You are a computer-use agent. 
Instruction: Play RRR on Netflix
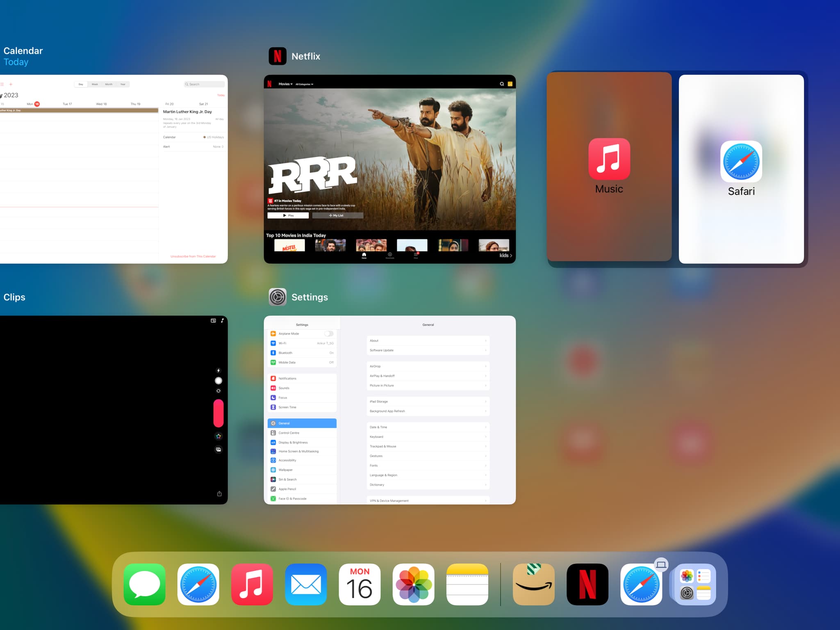click(288, 215)
